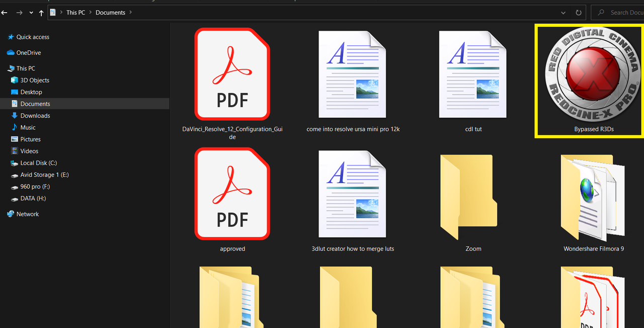
Task: Click the Search Documents input field
Action: pos(617,13)
